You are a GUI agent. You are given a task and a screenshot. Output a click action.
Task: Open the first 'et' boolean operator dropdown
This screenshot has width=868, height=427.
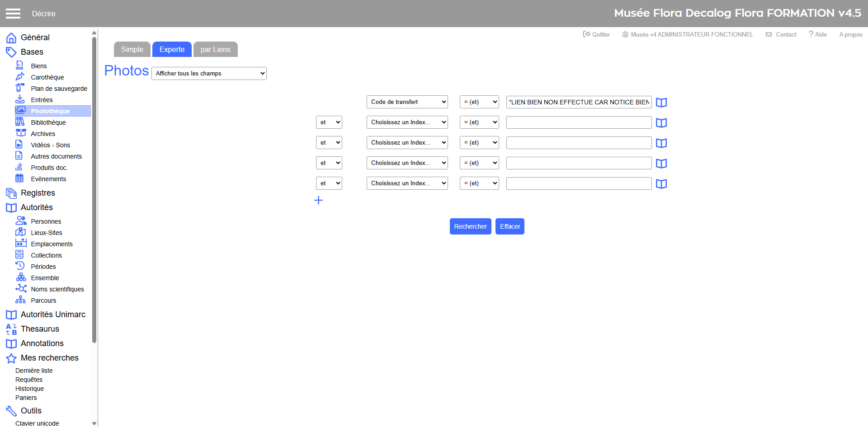(329, 122)
